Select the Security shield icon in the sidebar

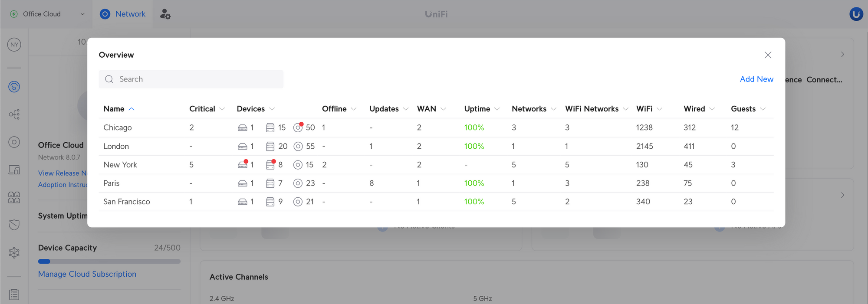tap(14, 225)
